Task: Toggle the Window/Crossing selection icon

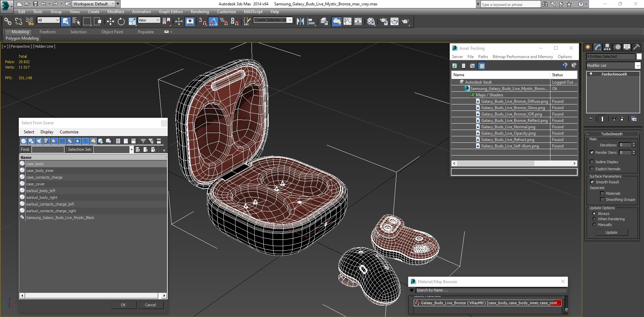Action: (98, 21)
